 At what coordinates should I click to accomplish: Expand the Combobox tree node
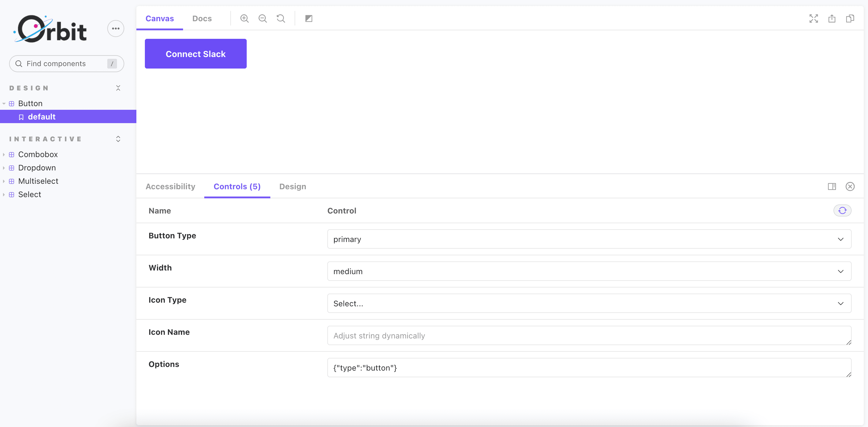tap(4, 154)
